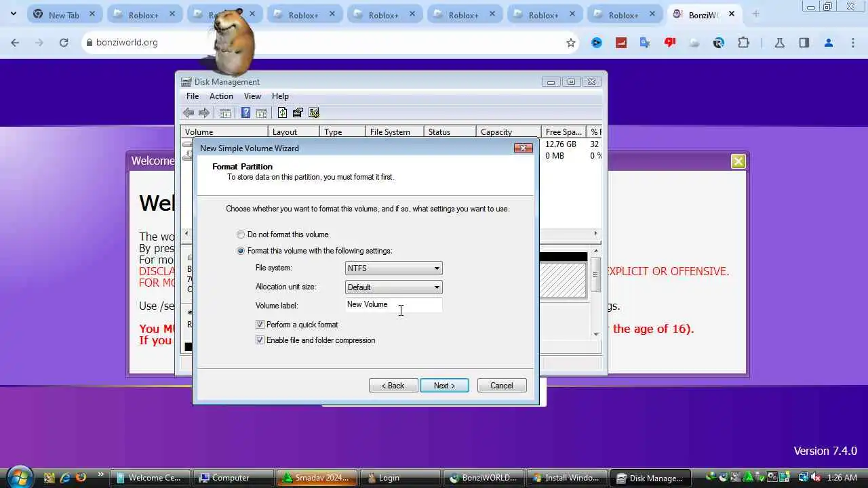
Task: Open the View menu in Disk Management
Action: (252, 96)
